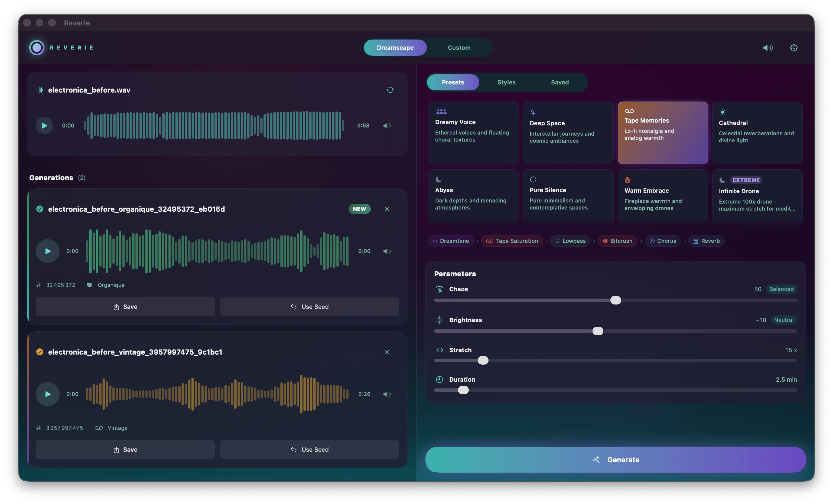
Task: Open settings via gear icon
Action: [794, 48]
